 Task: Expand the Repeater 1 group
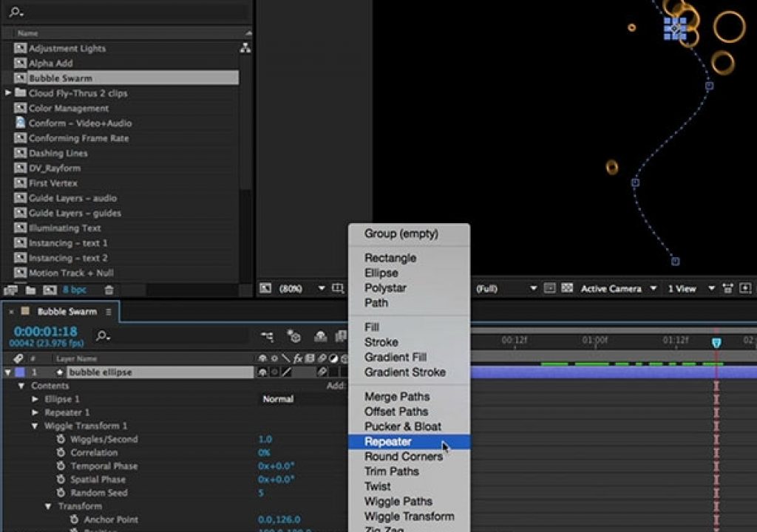click(x=35, y=413)
